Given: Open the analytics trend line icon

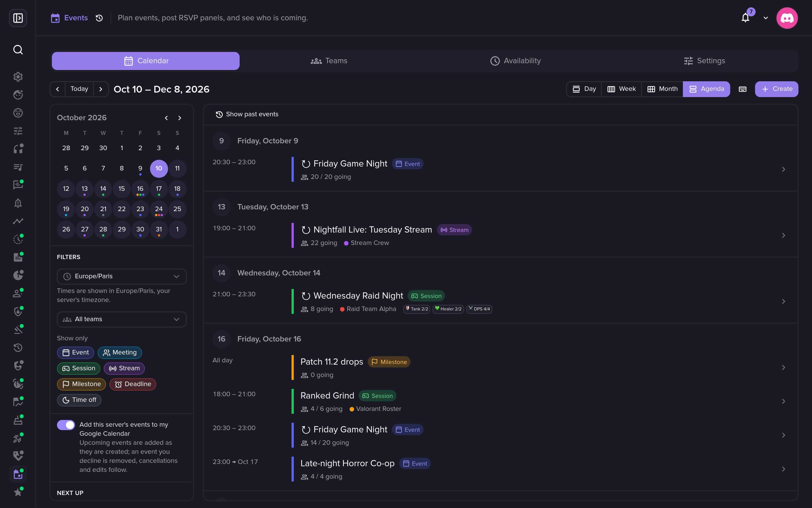Looking at the screenshot, I should pyautogui.click(x=18, y=221).
